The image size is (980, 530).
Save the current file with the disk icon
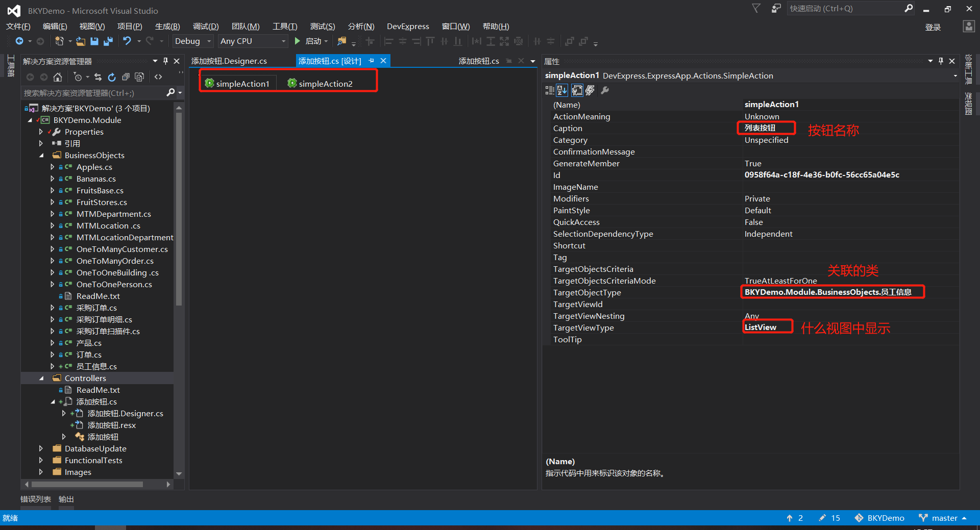coord(94,41)
